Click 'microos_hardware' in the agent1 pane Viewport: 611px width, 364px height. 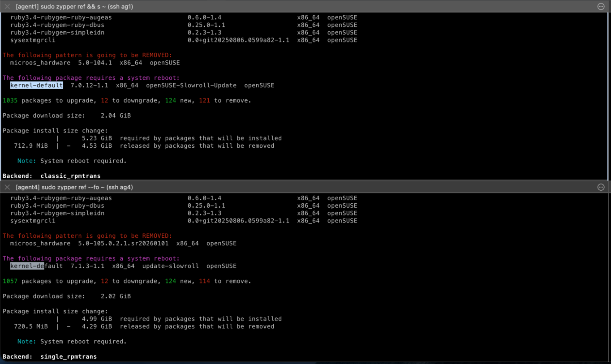coord(40,63)
